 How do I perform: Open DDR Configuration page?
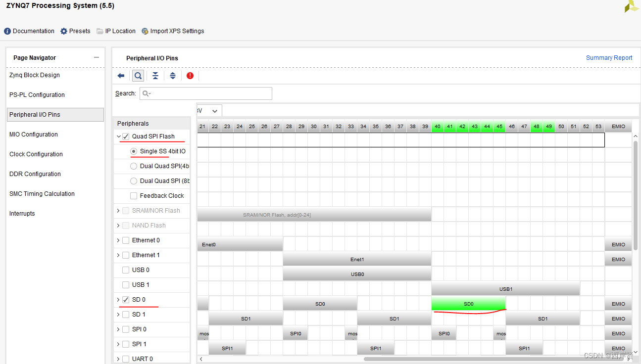coord(35,174)
